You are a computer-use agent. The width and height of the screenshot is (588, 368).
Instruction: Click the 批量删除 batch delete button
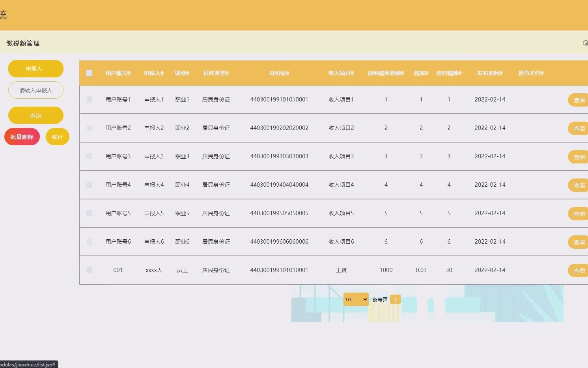click(22, 136)
